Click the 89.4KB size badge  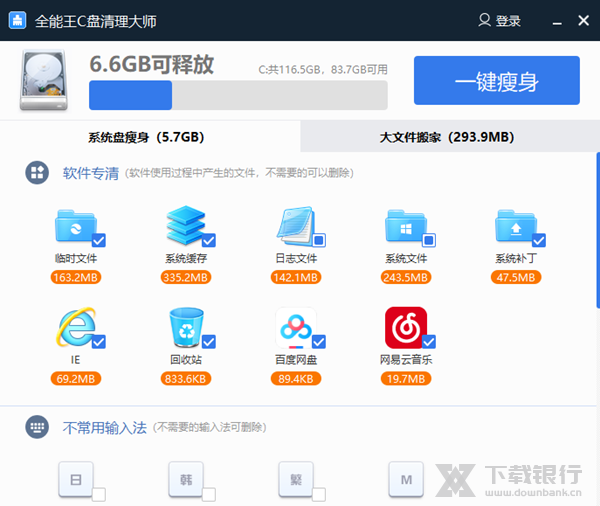(296, 379)
